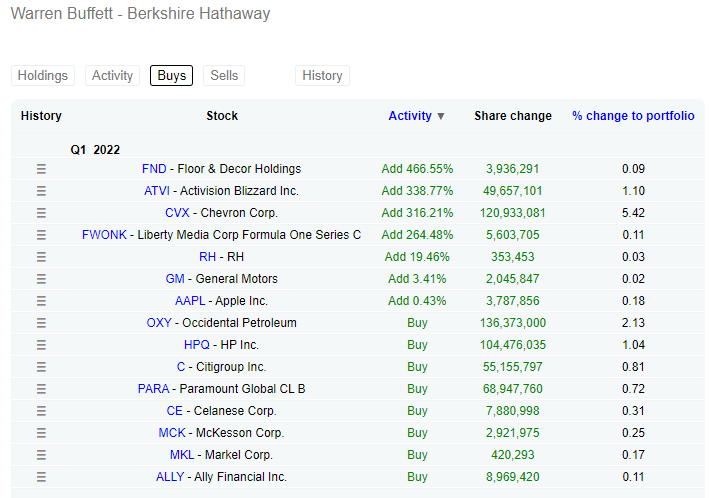The width and height of the screenshot is (711, 498).
Task: Open history icon for ATVI row
Action: [41, 191]
